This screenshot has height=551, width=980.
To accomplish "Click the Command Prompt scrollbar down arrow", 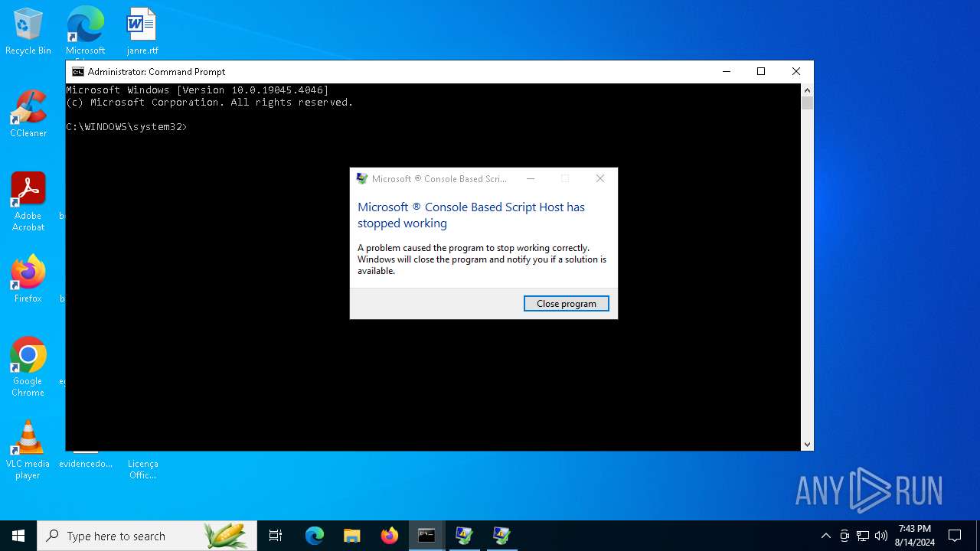I will [807, 444].
